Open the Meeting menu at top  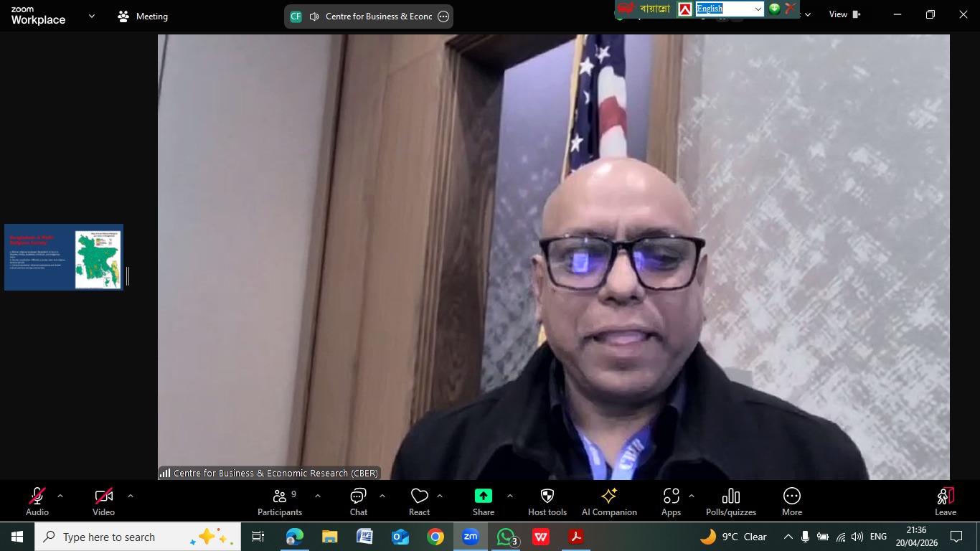(143, 17)
